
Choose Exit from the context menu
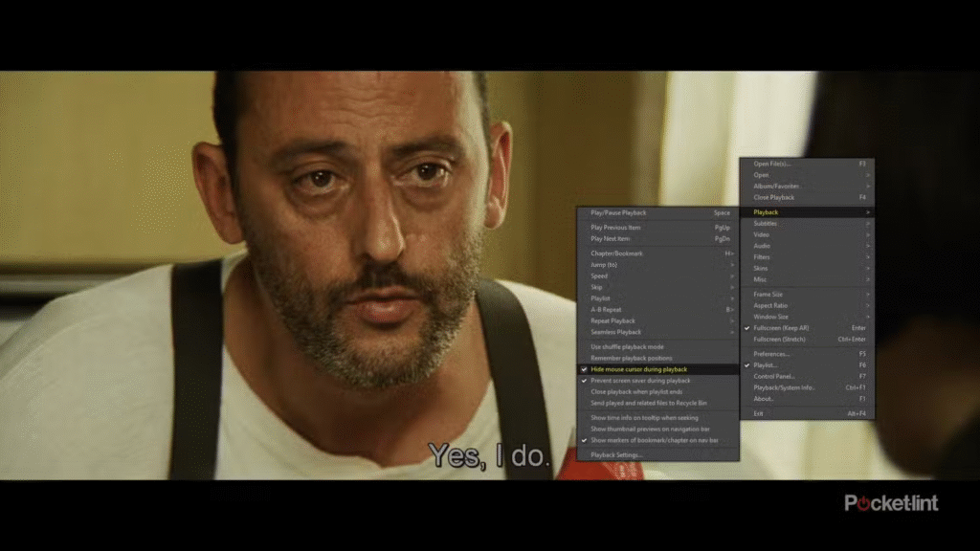758,413
